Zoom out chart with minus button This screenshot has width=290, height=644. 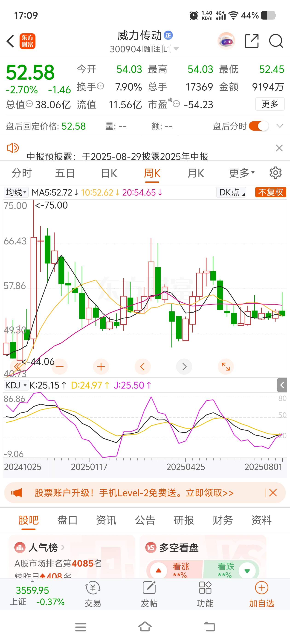coord(60,367)
